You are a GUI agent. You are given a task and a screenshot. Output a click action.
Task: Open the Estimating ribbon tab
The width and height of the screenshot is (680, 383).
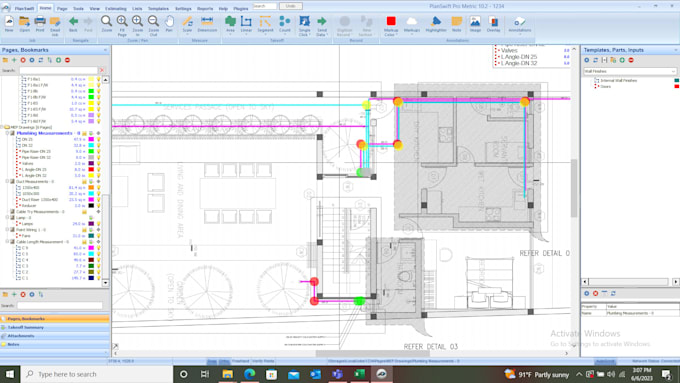(x=116, y=9)
